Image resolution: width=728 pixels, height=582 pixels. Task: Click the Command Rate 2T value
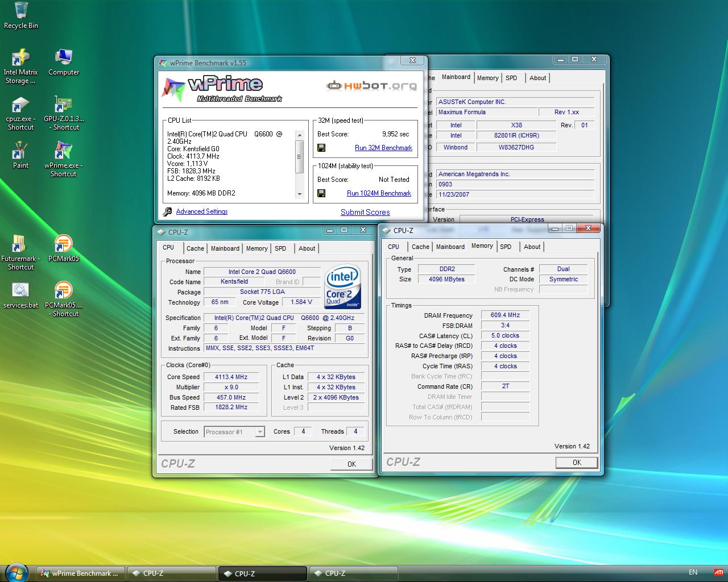click(505, 386)
